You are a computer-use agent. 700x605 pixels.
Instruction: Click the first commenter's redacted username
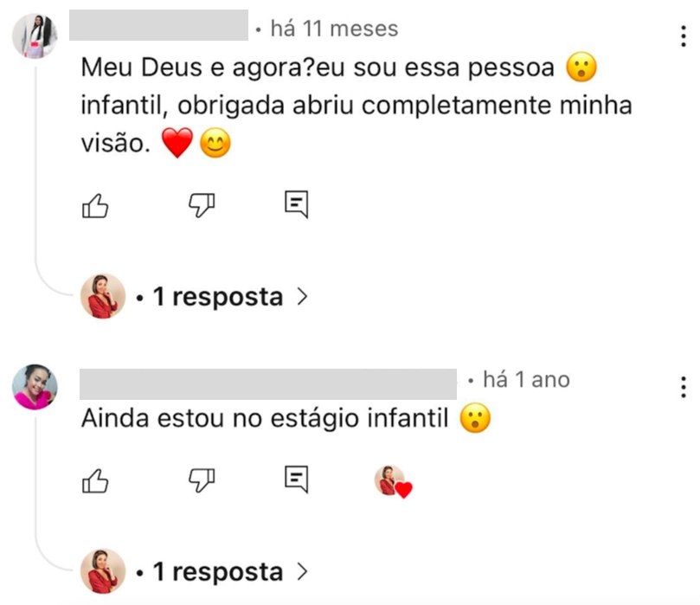[x=157, y=27]
